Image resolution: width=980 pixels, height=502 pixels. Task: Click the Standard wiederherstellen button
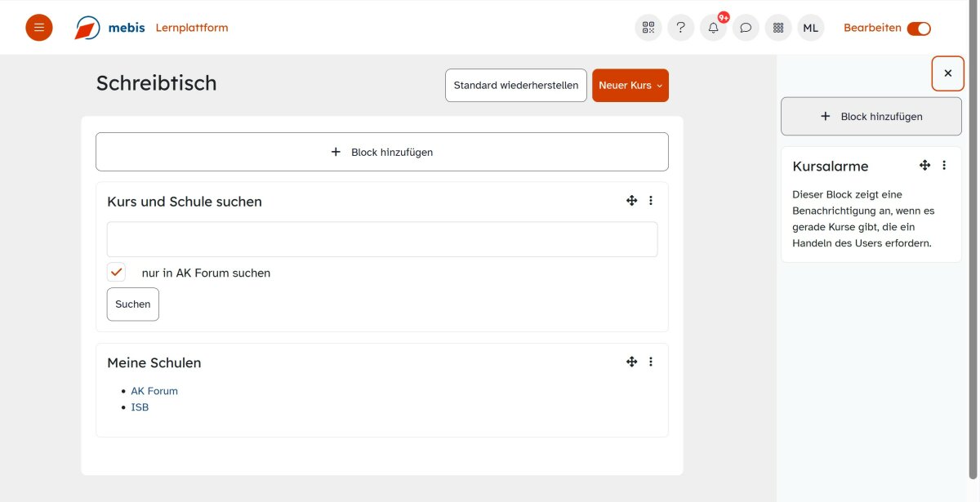point(515,86)
